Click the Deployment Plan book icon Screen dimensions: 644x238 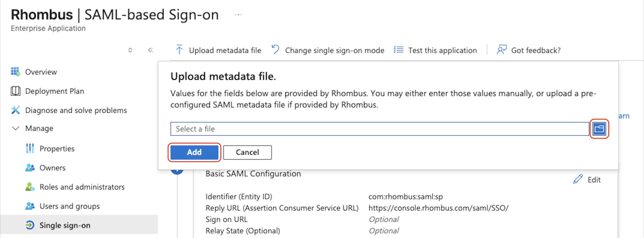pos(15,91)
